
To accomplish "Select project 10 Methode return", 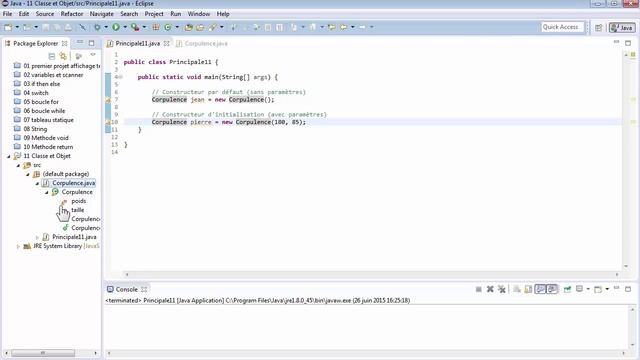I will tap(43, 147).
